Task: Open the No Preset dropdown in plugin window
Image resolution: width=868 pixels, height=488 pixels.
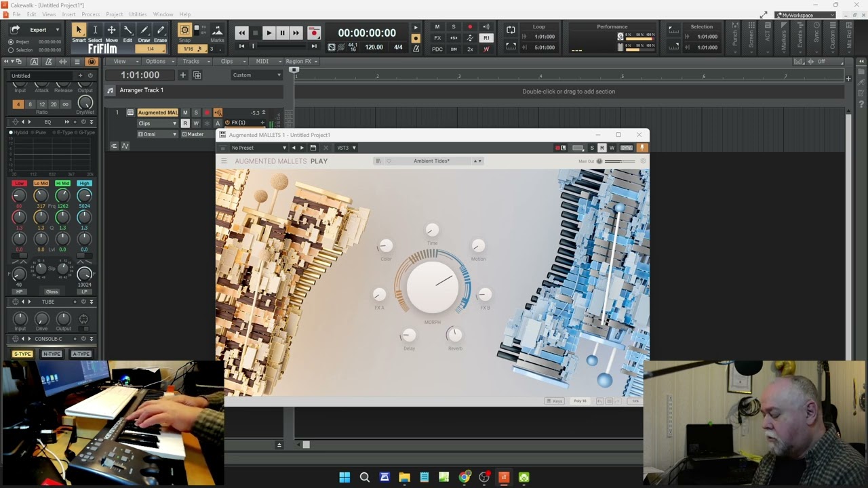Action: pyautogui.click(x=259, y=148)
